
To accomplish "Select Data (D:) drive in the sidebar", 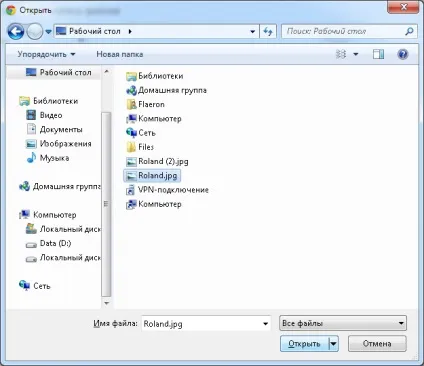I will (55, 244).
